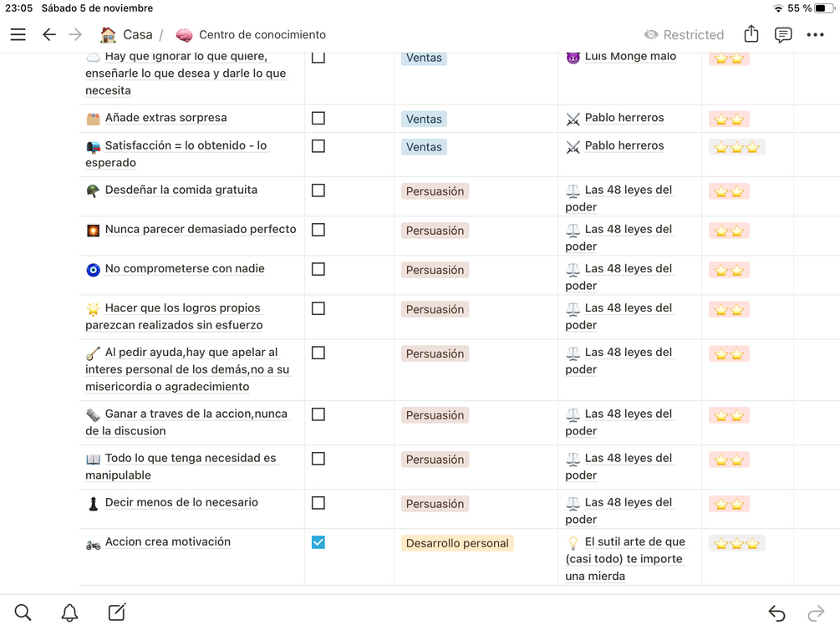Tap the share icon in top bar
Screen dimensions: 840x630
click(751, 34)
